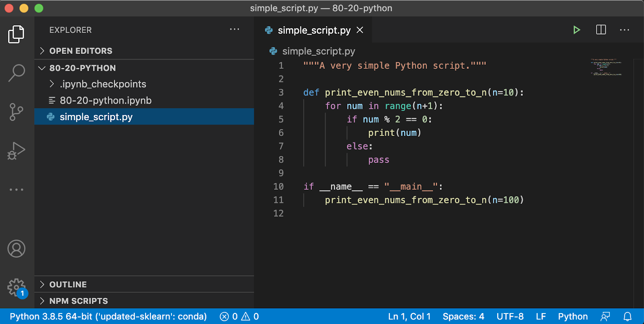
Task: Expand the Outline section
Action: tap(68, 285)
